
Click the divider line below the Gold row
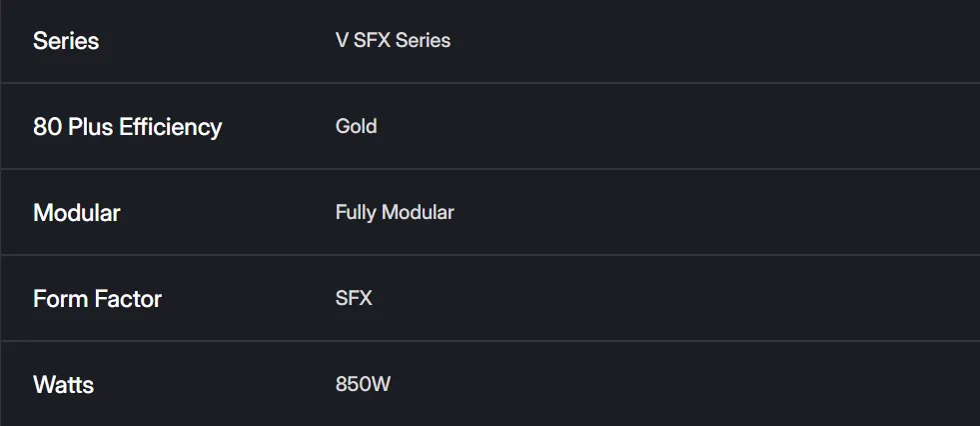(x=490, y=169)
